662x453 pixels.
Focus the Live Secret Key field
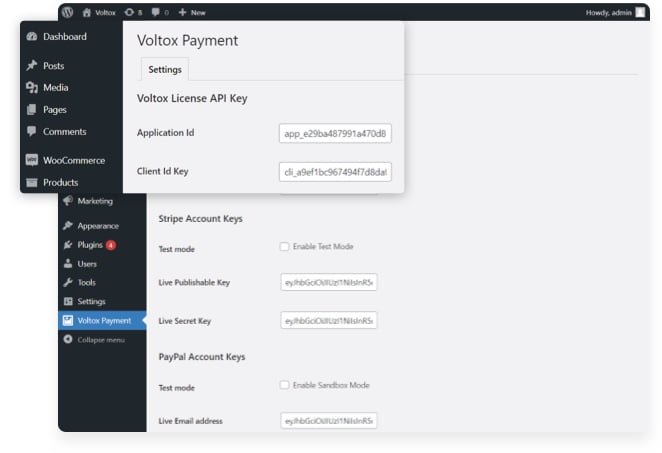click(x=328, y=320)
